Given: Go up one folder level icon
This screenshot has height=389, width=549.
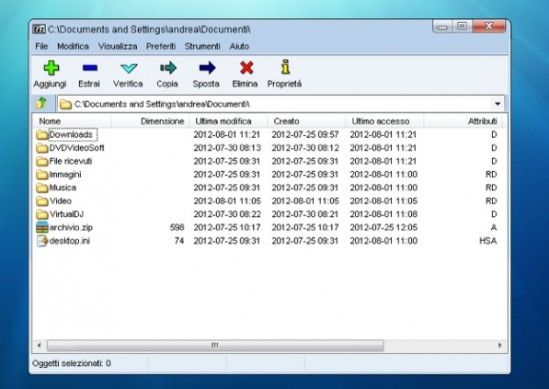Looking at the screenshot, I should tap(41, 103).
